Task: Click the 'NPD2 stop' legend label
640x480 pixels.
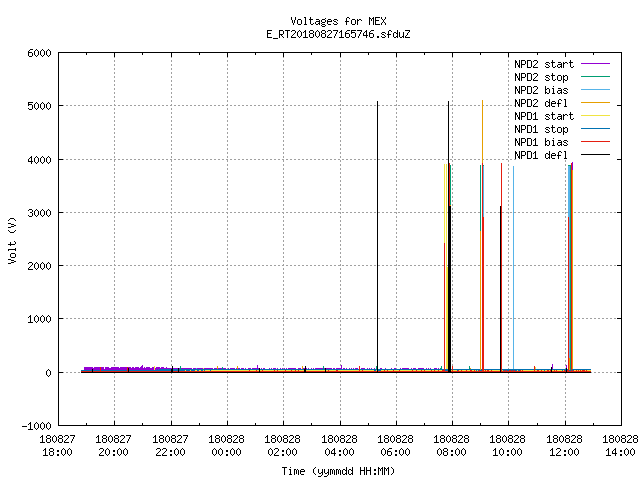Action: pos(541,77)
